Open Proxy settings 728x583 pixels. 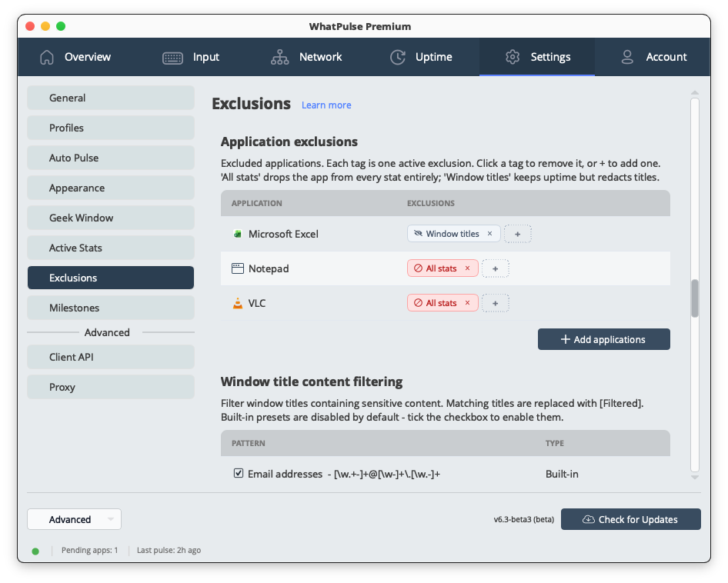pyautogui.click(x=111, y=387)
